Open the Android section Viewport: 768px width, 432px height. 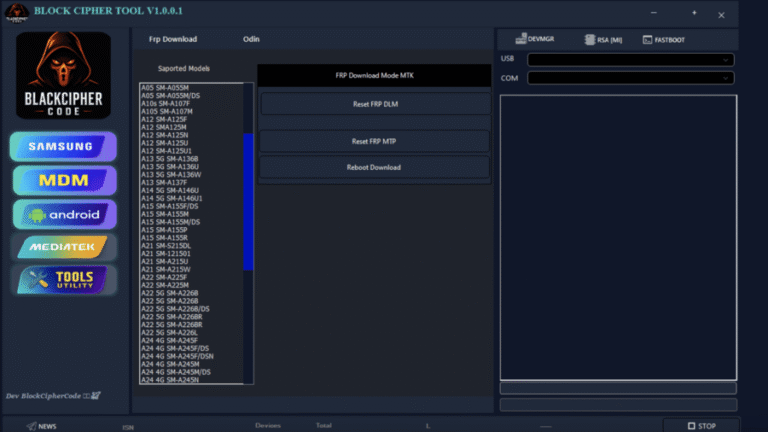tap(64, 215)
